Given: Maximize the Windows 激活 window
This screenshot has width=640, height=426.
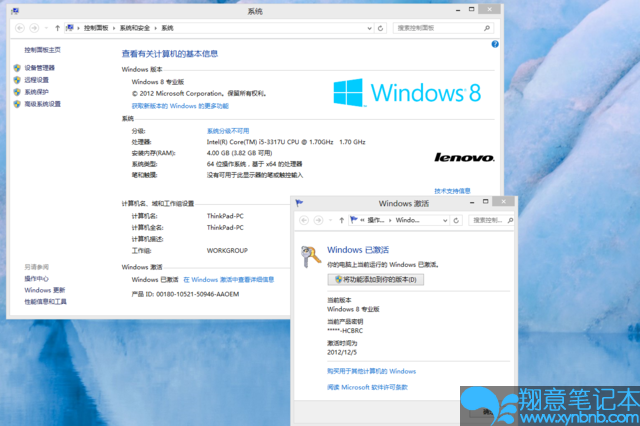Looking at the screenshot, I should (485, 202).
